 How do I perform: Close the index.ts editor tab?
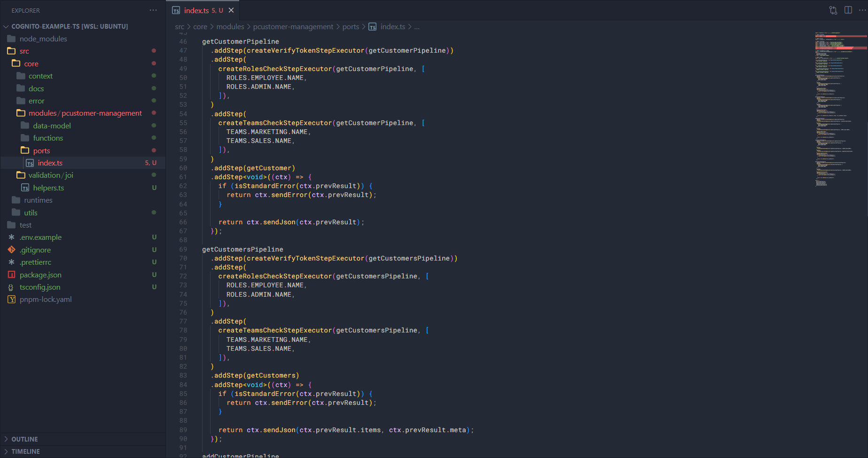(x=231, y=10)
